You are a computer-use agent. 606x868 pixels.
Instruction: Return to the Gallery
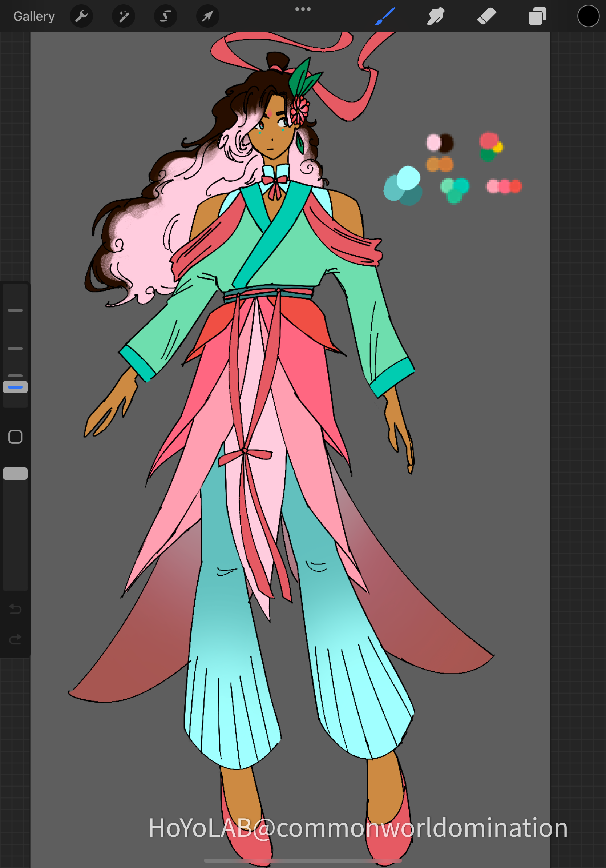34,16
